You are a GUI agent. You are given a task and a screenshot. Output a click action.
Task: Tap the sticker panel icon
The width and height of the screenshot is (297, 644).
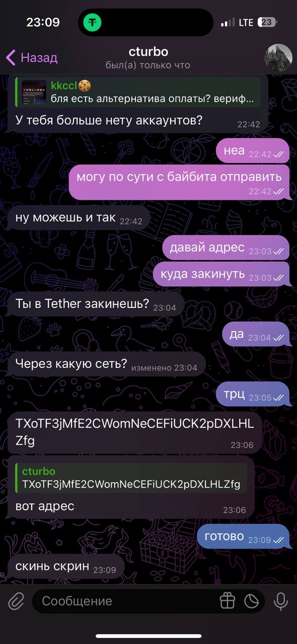coord(251,601)
